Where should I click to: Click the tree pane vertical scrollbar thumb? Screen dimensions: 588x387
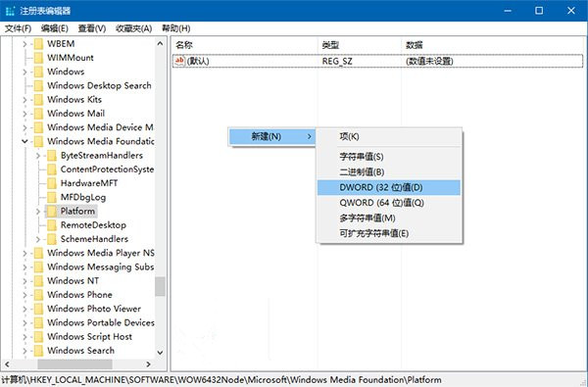[160, 286]
